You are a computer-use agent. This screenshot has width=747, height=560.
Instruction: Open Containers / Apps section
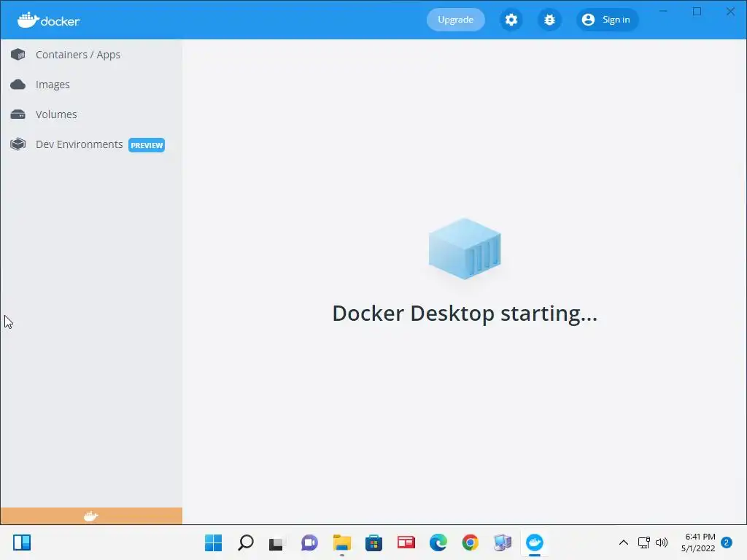pyautogui.click(x=78, y=55)
